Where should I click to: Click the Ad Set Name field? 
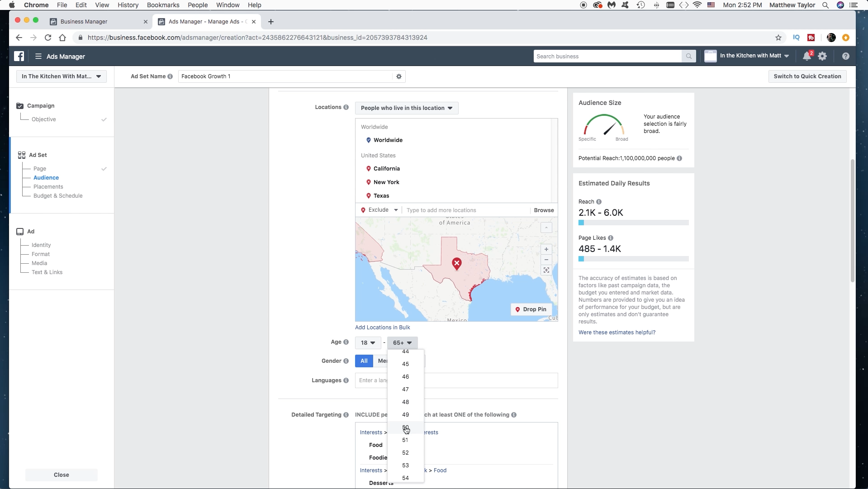click(285, 76)
